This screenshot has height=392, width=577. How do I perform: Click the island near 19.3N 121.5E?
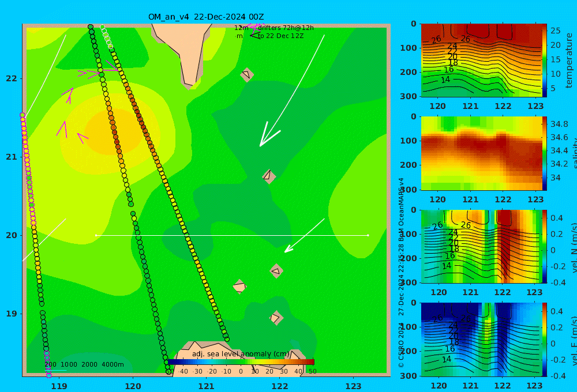point(239,287)
